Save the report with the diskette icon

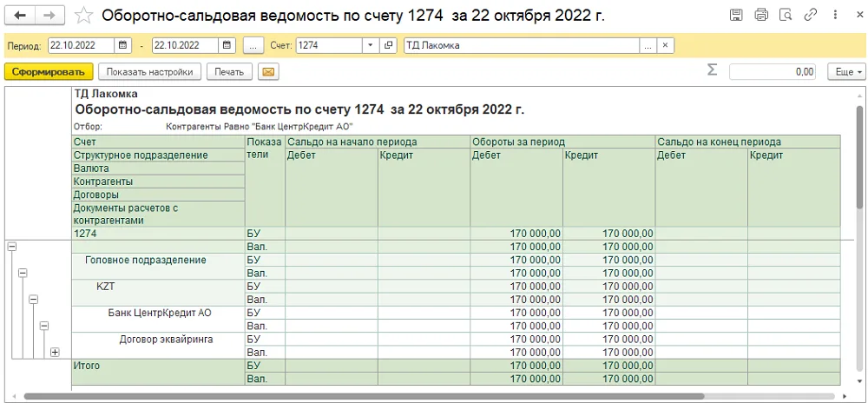736,15
